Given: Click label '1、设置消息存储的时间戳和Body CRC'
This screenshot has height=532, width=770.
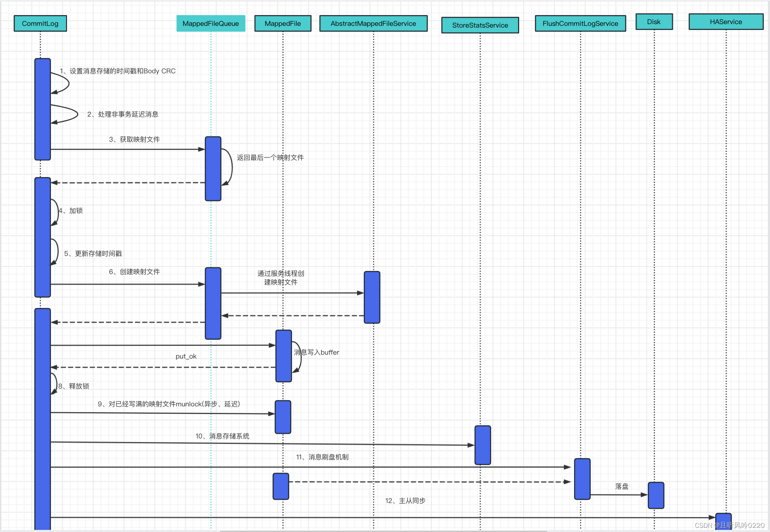Looking at the screenshot, I should pos(118,71).
